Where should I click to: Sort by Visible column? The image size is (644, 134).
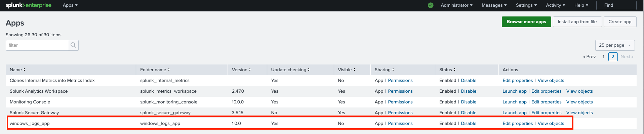point(347,70)
